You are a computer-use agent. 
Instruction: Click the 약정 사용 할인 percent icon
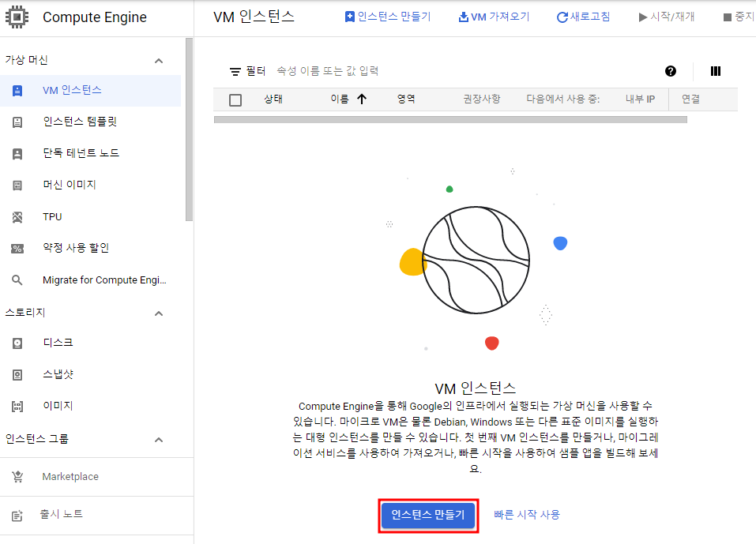pos(17,249)
